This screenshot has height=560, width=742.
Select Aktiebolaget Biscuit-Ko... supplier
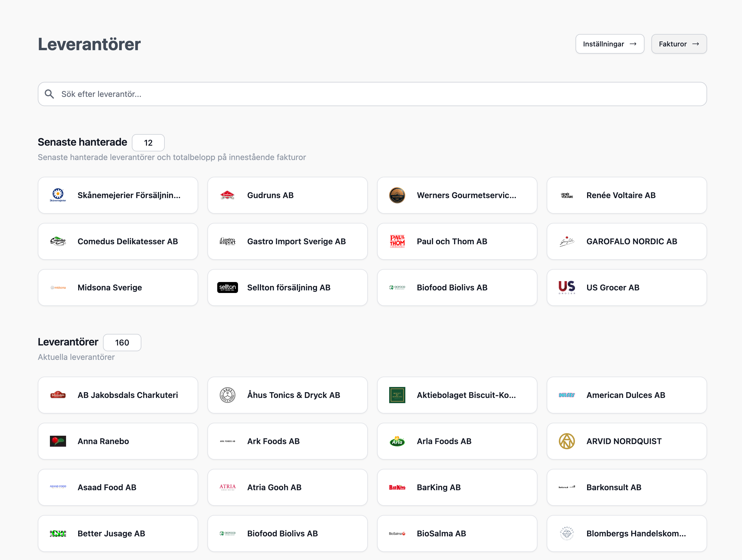[457, 395]
